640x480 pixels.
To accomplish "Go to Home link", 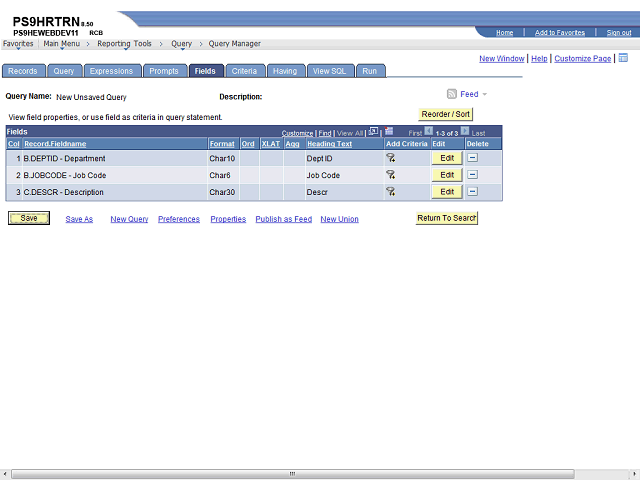I will [504, 33].
